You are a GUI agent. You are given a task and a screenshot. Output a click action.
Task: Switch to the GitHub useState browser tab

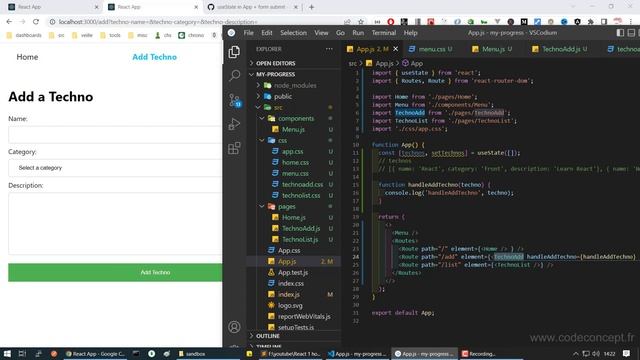252,7
